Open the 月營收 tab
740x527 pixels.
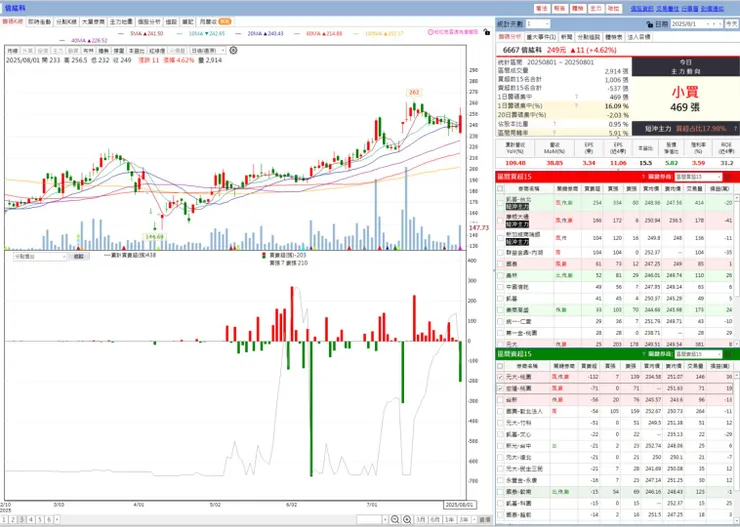point(215,22)
